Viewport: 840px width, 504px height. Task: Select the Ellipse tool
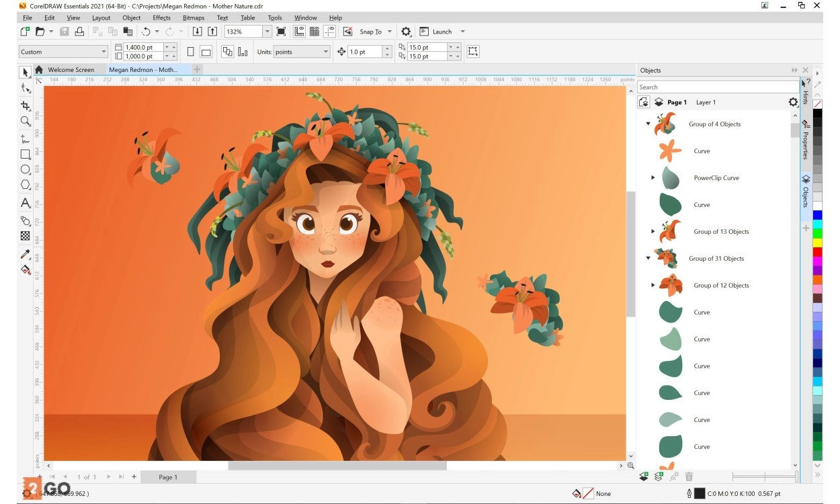pos(26,169)
